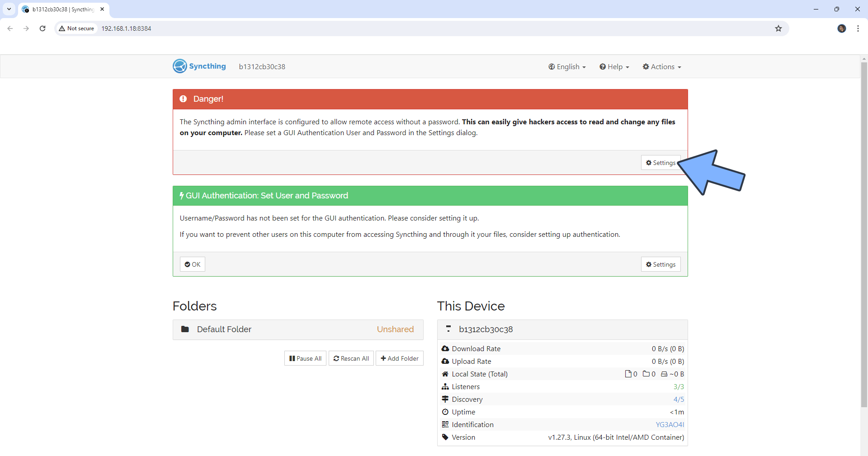Open the tab search chevron
The width and height of the screenshot is (868, 456).
(x=9, y=9)
